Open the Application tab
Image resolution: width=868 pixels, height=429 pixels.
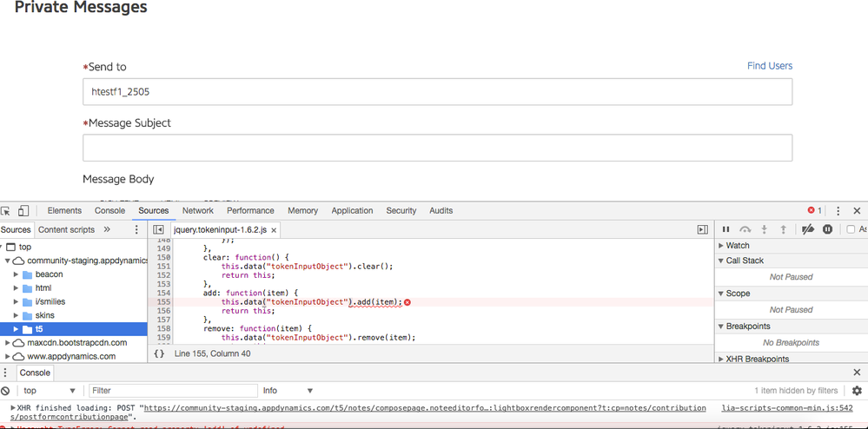point(352,211)
